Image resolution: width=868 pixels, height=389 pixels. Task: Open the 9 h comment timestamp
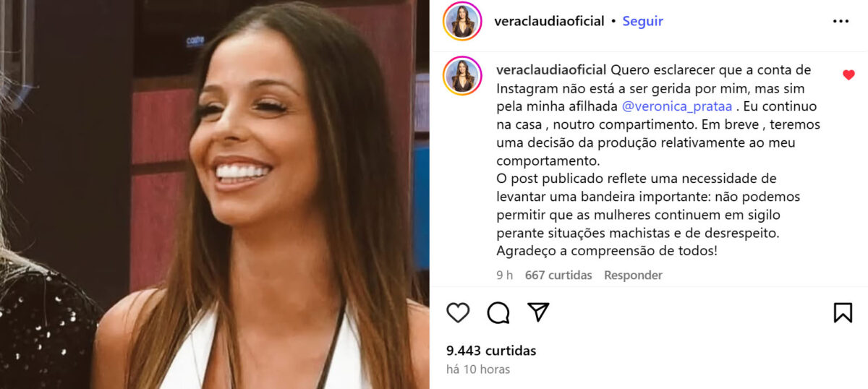coord(504,275)
